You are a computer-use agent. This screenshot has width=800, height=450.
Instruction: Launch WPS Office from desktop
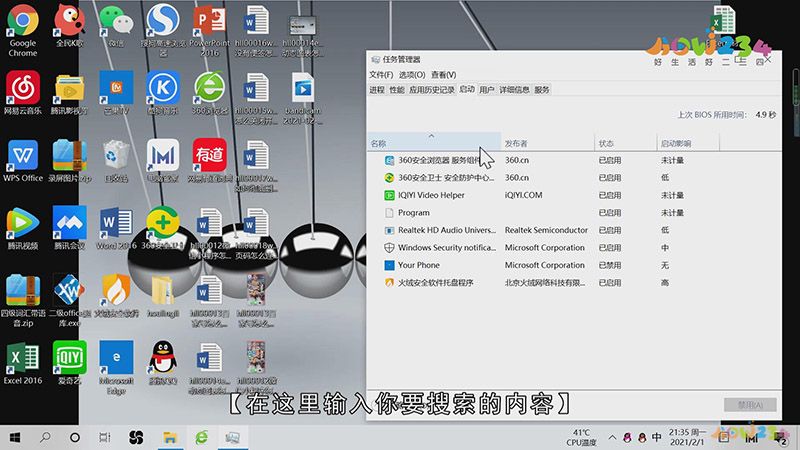22,161
